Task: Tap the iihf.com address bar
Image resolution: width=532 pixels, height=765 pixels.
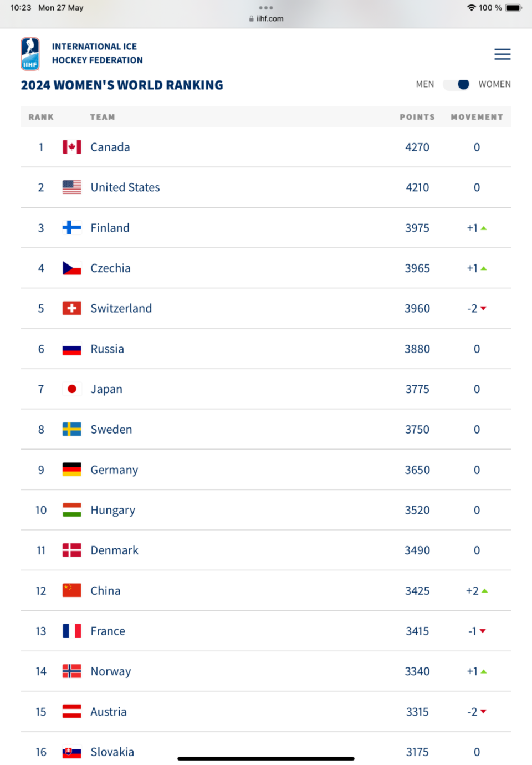Action: (267, 18)
